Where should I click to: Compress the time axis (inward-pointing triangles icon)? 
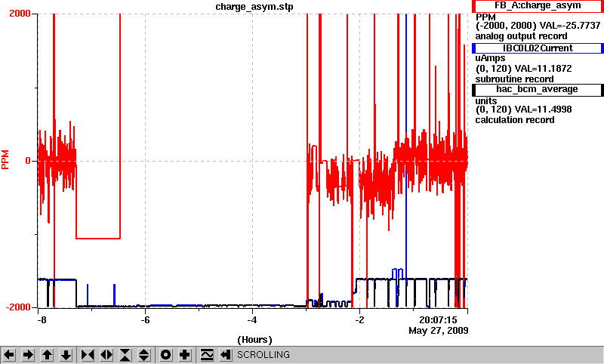coord(88,355)
